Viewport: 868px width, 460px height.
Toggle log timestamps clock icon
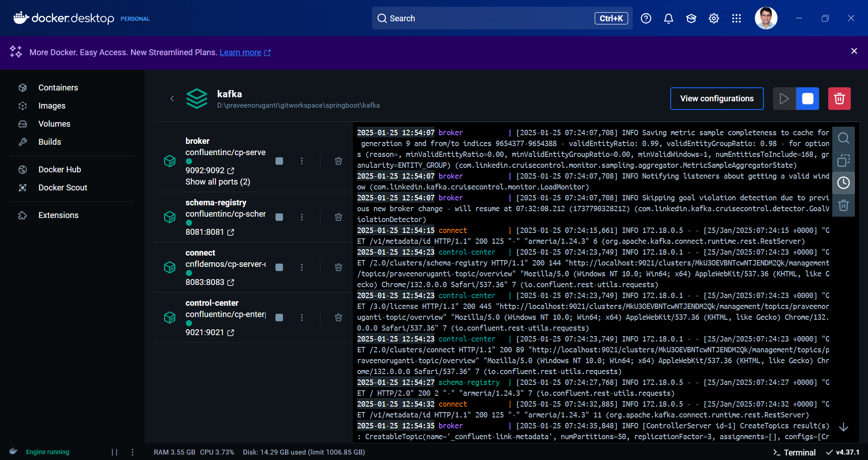(843, 183)
